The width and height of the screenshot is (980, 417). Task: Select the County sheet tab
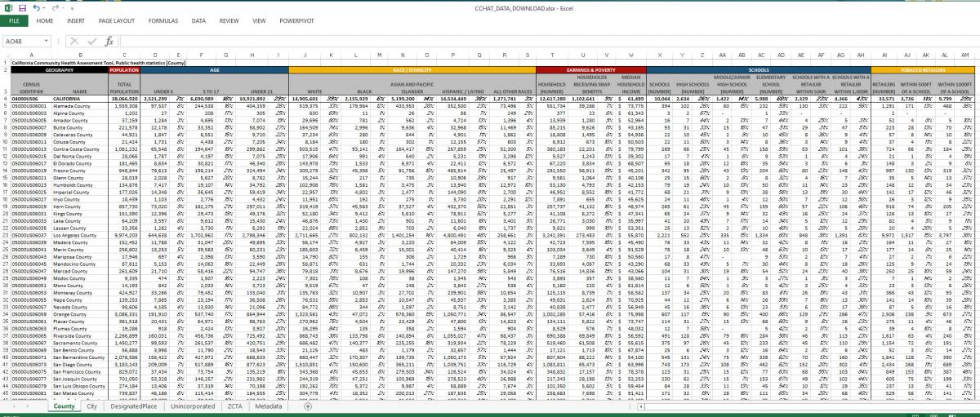click(63, 406)
